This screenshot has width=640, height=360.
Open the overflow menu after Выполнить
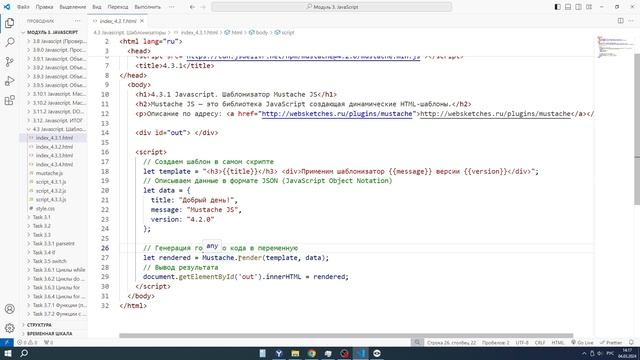[171, 7]
